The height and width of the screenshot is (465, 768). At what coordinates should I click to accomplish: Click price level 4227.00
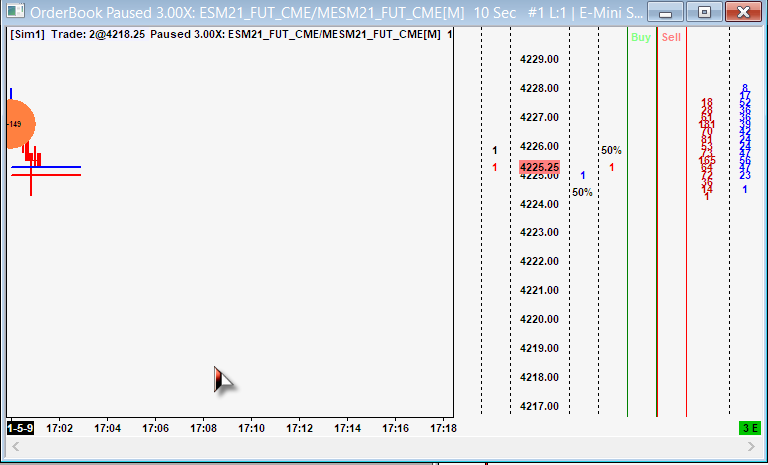[539, 117]
